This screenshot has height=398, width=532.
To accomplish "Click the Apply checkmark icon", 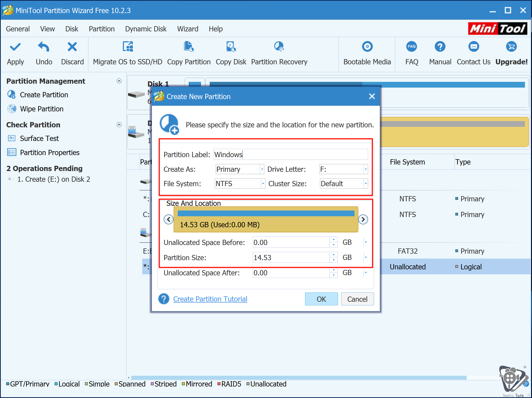I will pyautogui.click(x=15, y=47).
